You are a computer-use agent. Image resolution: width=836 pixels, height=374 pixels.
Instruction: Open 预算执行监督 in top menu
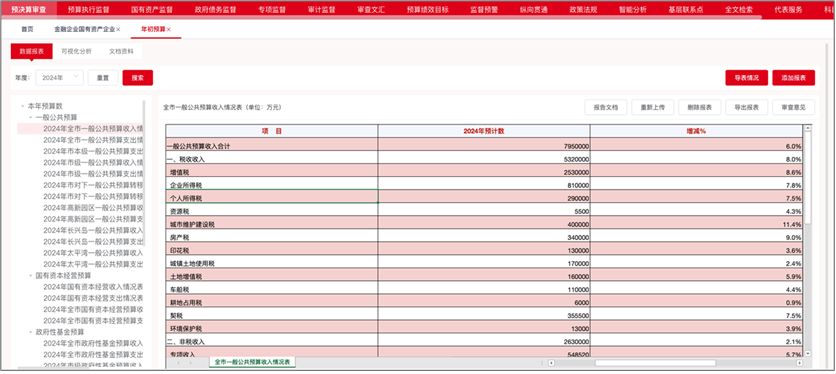pyautogui.click(x=88, y=9)
